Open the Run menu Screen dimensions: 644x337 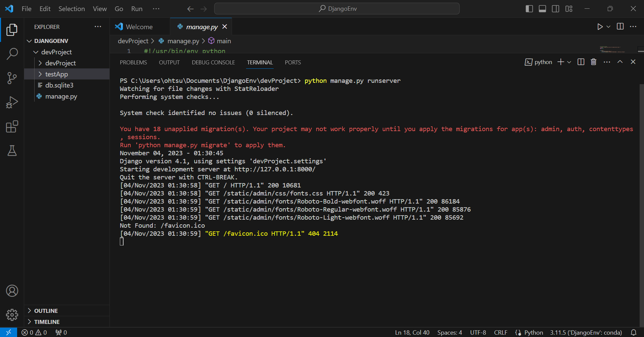136,9
